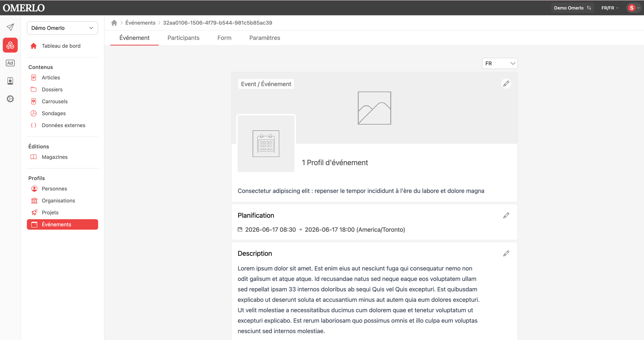
Task: Open the Ad module icon
Action: point(10,63)
